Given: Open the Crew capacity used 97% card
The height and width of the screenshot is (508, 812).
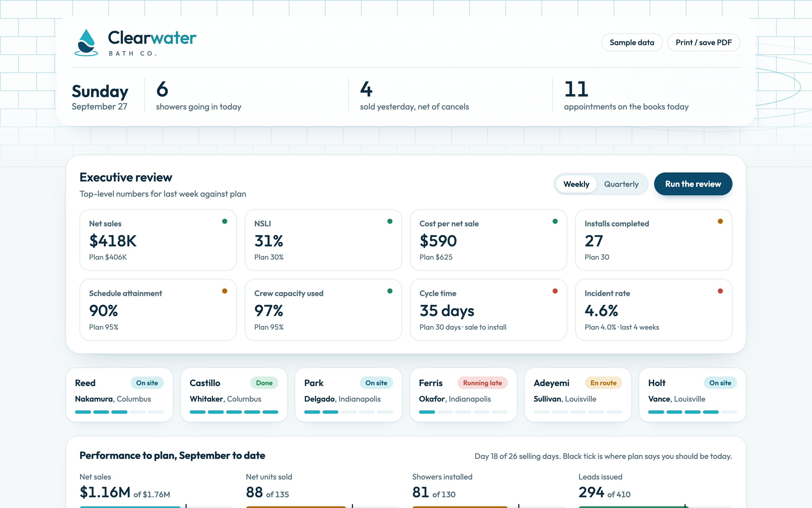Looking at the screenshot, I should [323, 310].
